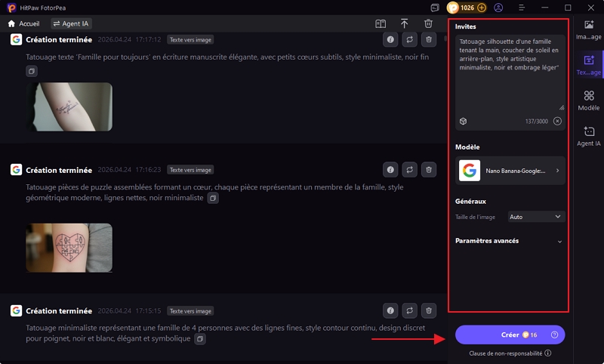Click the Invites prompt text field

[x=510, y=72]
